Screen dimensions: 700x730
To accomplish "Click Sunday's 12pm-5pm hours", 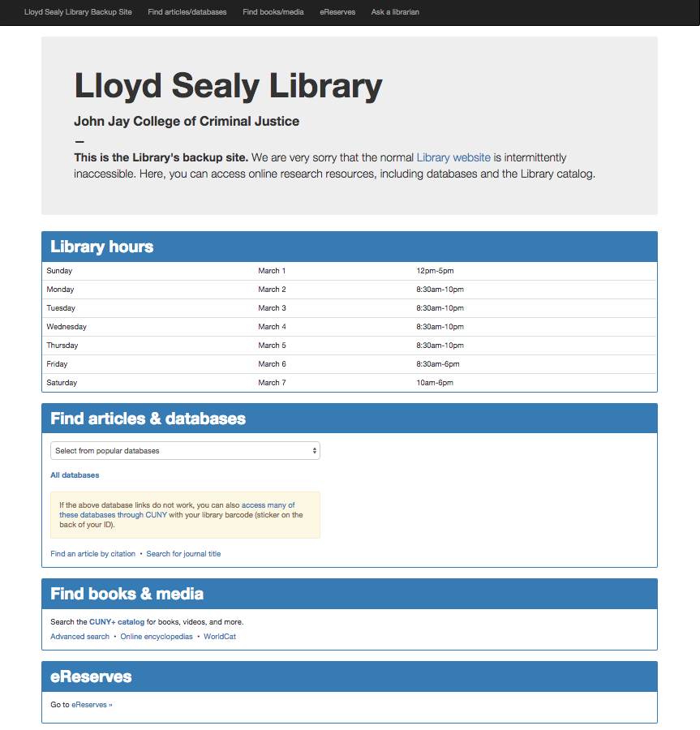I will [435, 271].
